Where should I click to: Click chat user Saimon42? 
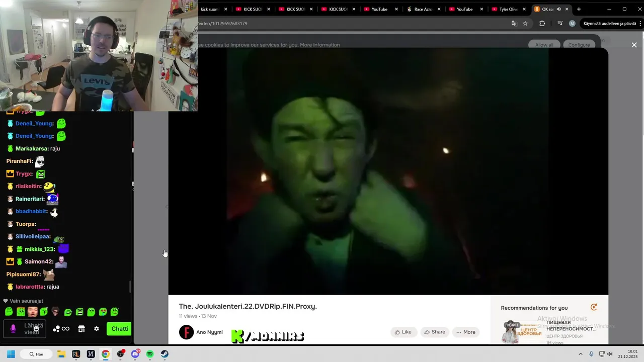click(x=39, y=261)
